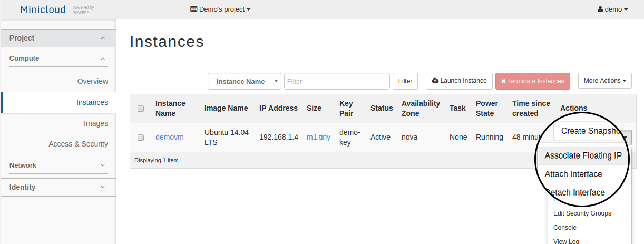Choose Console from actions menu
Screen dimensions: 644x244
565,228
